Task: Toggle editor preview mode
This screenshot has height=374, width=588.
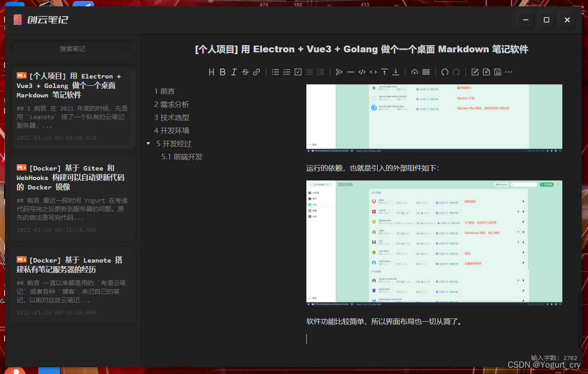Action: click(x=474, y=72)
